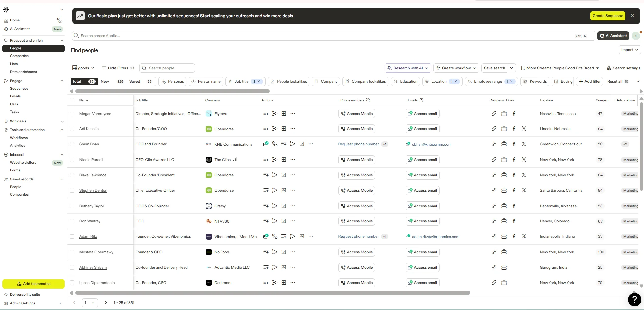Viewport: 644px width, 310px height.
Task: Click the phone icon on Shirin Bhan's row
Action: click(x=275, y=144)
